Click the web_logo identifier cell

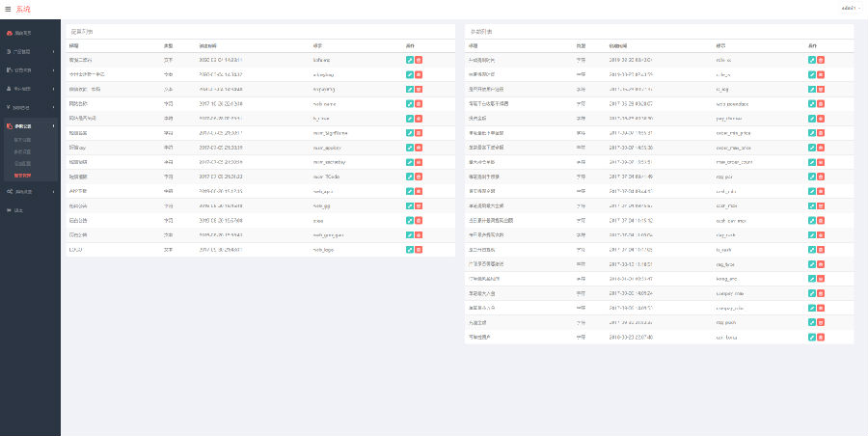click(x=323, y=249)
